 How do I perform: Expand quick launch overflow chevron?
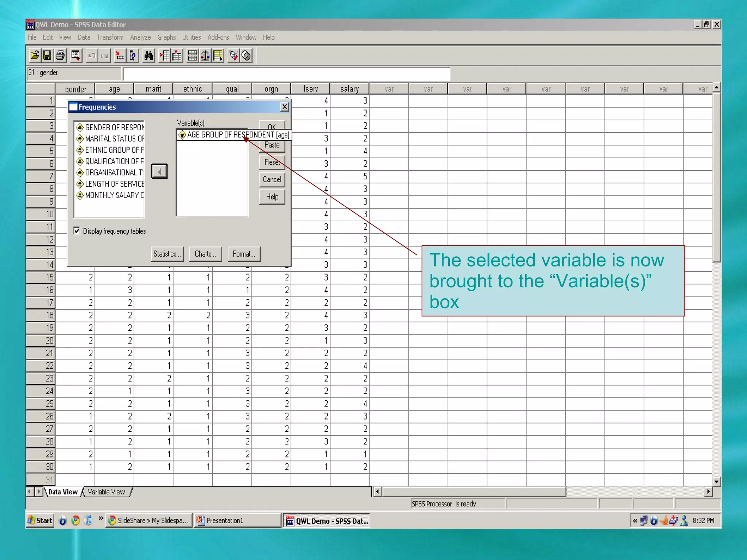coord(101,518)
